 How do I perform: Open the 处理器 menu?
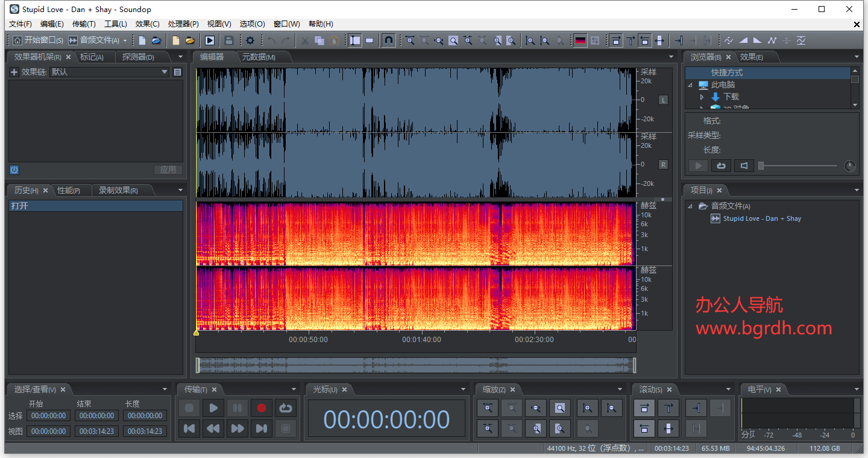181,24
